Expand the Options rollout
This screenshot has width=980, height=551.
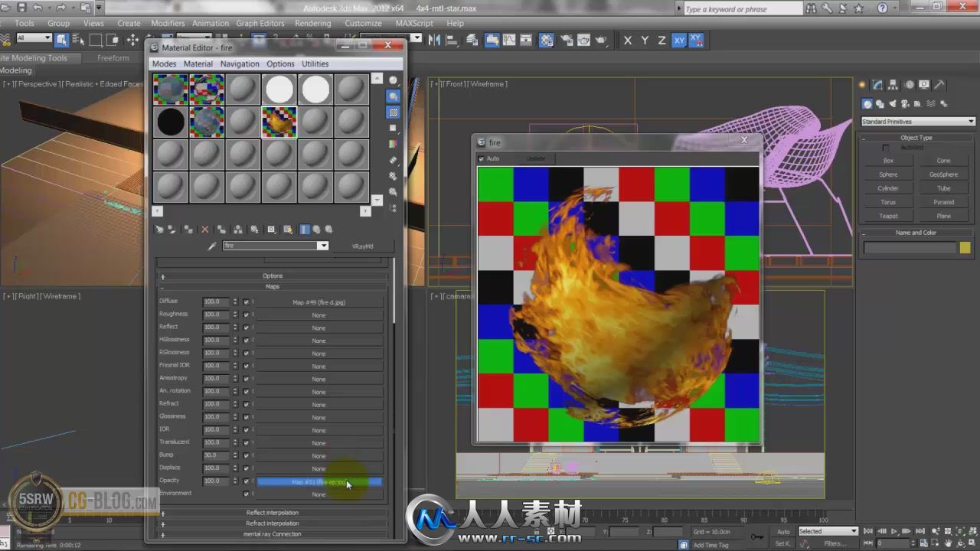(x=273, y=275)
